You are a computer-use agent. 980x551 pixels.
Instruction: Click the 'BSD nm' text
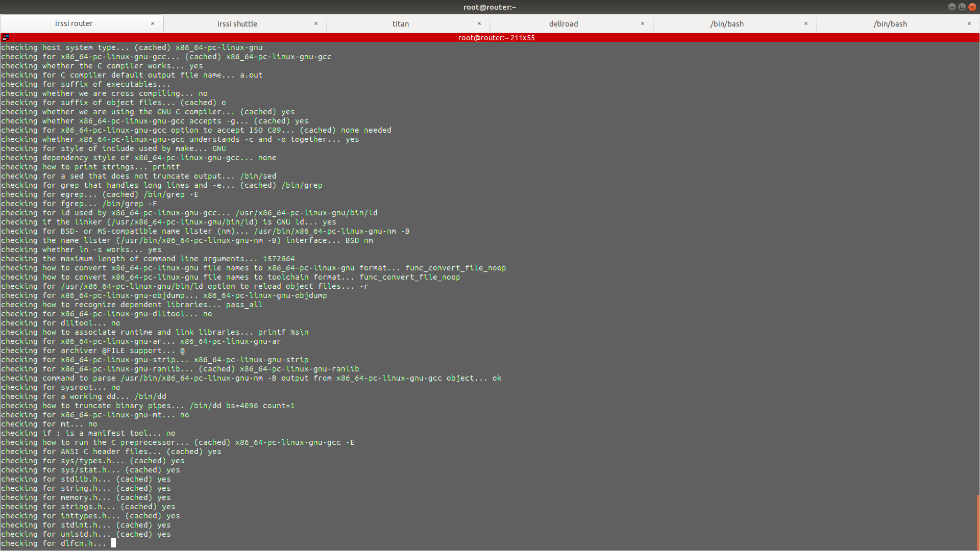click(359, 240)
